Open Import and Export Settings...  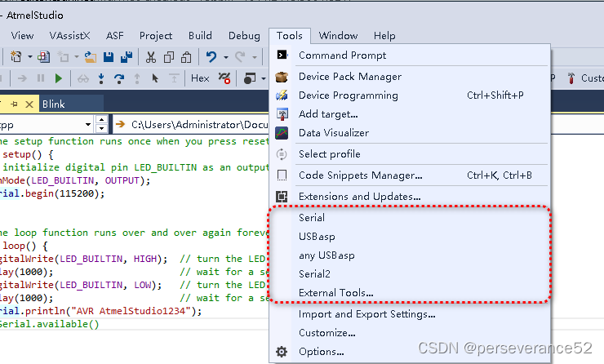[x=411, y=314]
